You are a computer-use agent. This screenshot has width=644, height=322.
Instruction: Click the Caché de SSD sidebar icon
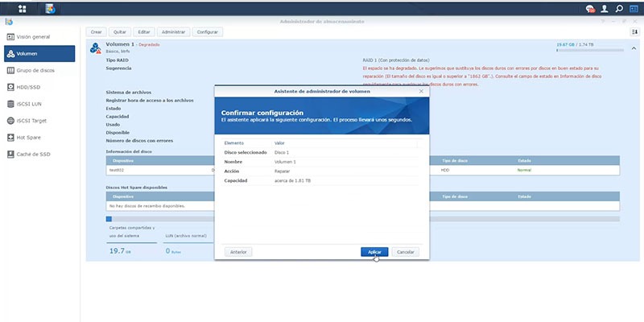pos(10,155)
